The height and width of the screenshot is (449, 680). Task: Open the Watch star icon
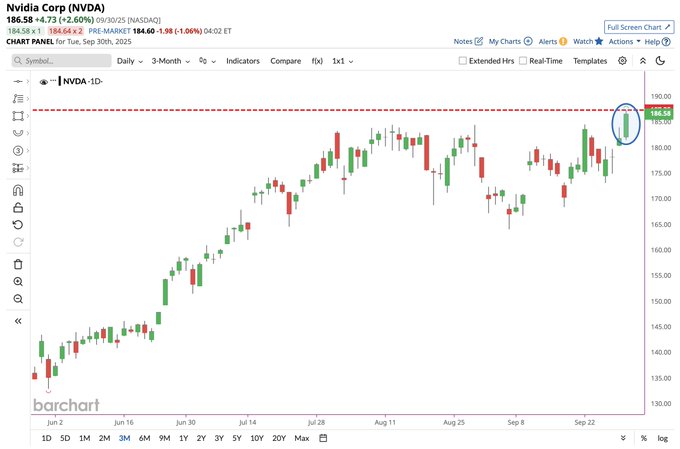tap(599, 42)
